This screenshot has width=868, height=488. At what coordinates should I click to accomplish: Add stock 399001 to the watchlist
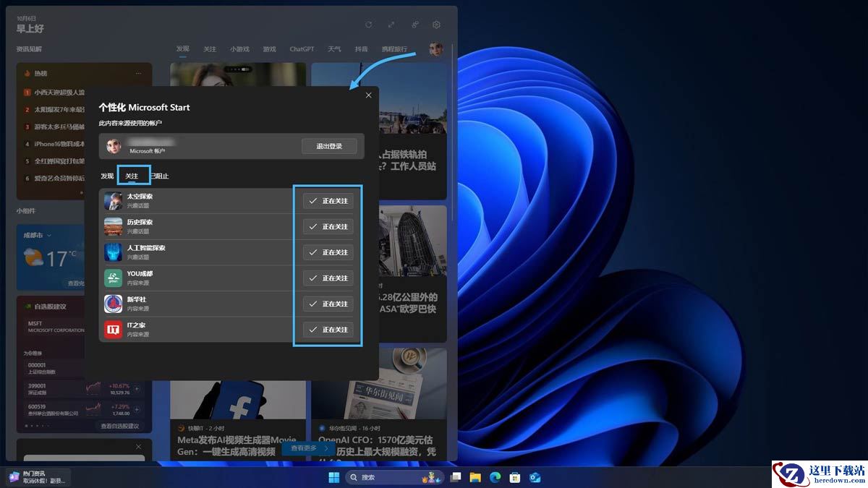pyautogui.click(x=137, y=389)
